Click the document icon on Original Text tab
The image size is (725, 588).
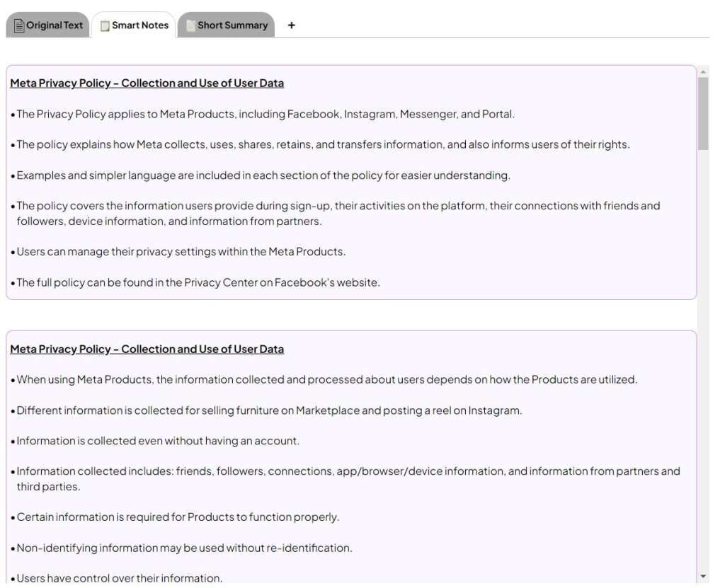(x=19, y=25)
